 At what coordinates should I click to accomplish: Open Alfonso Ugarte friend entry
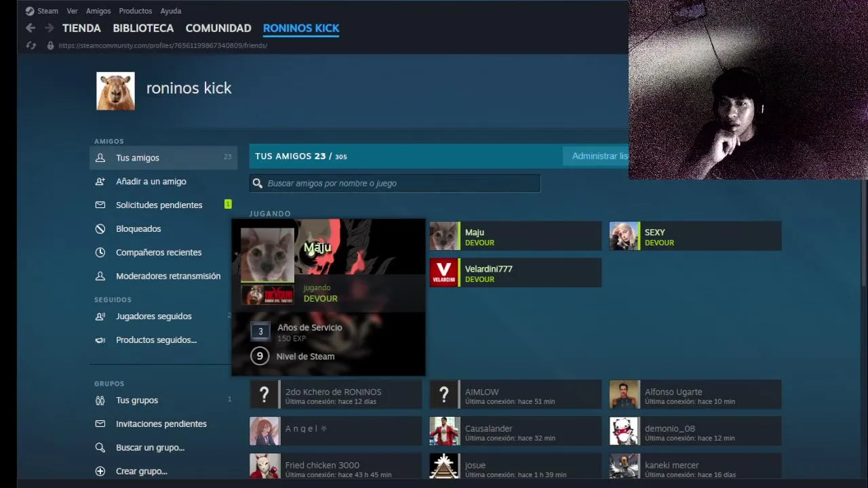(695, 396)
